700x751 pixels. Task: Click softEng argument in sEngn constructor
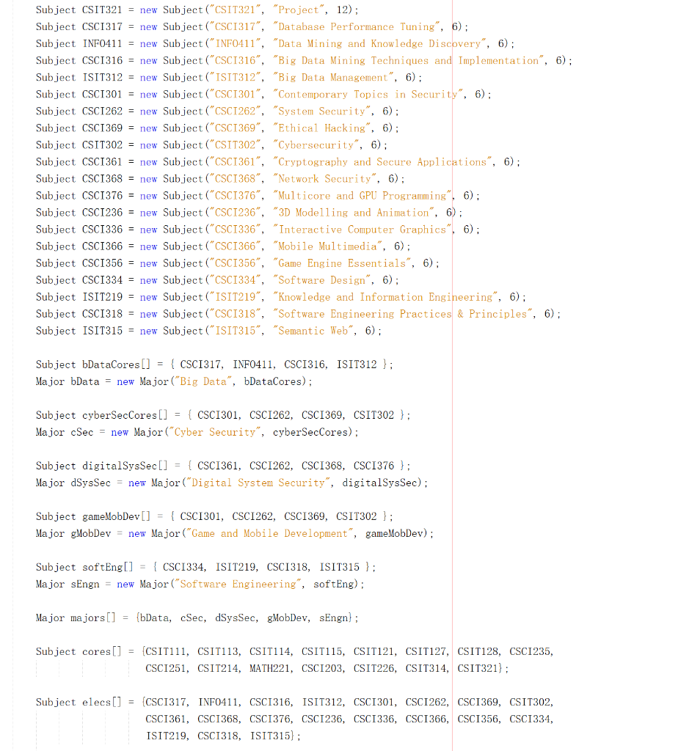pyautogui.click(x=334, y=585)
